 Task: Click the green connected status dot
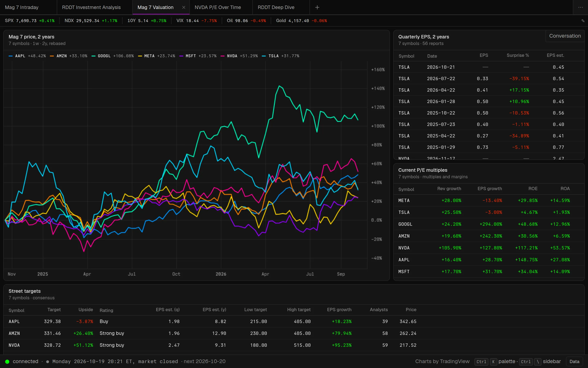point(7,361)
